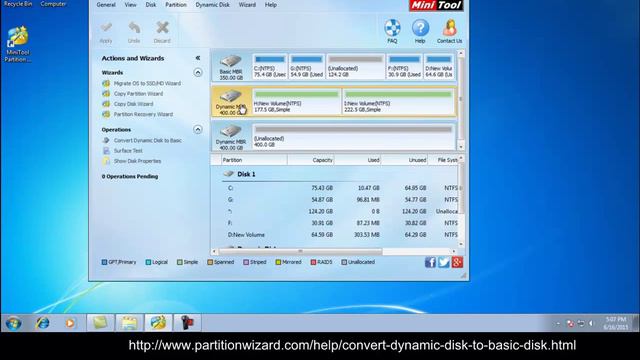Click the Partition Recovery Wizard link
This screenshot has width=640, height=360.
click(x=143, y=114)
